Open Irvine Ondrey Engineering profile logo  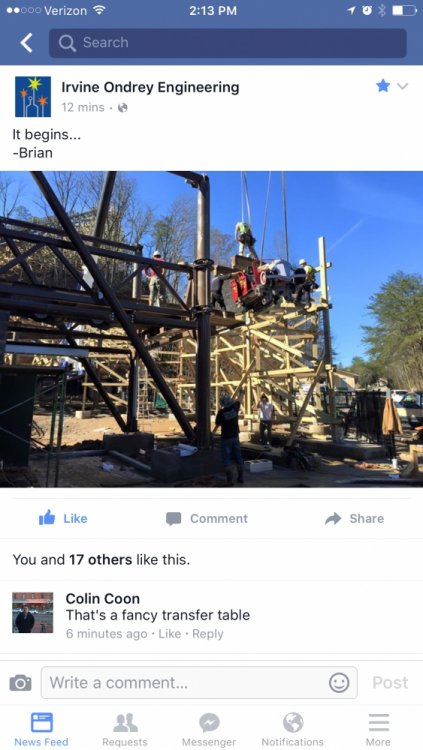coord(33,97)
